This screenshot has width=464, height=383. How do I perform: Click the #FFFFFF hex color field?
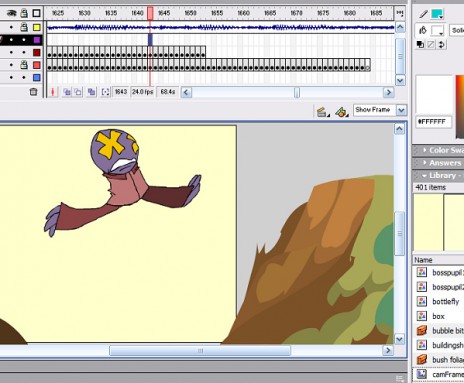pos(433,122)
